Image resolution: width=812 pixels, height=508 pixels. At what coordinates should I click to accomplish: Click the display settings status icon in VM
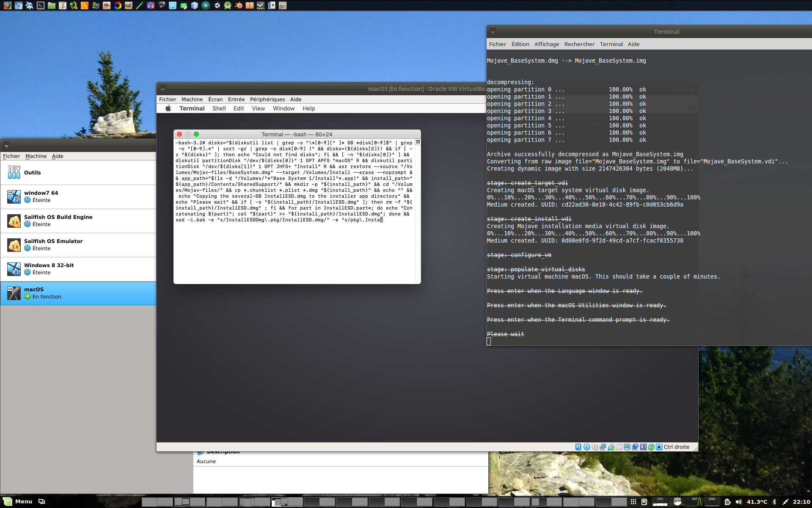(627, 447)
